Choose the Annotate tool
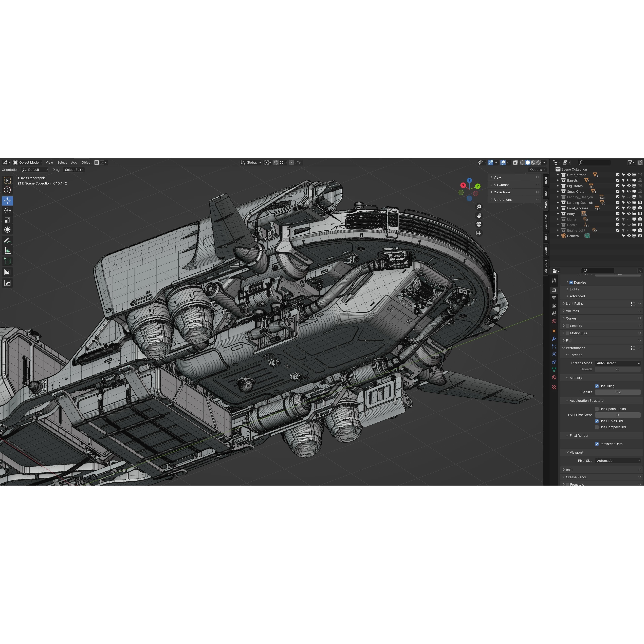 tap(7, 240)
